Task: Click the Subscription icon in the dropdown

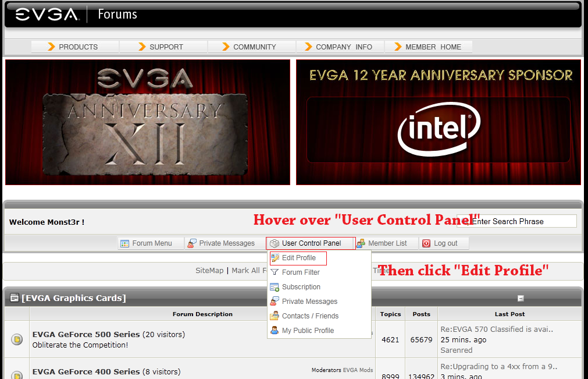Action: [x=275, y=287]
